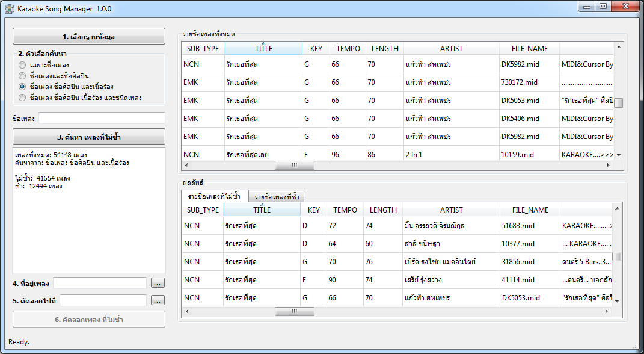Focus the 5. คัดลอกไปที่ path field
Image resolution: width=644 pixels, height=354 pixels.
(x=103, y=300)
